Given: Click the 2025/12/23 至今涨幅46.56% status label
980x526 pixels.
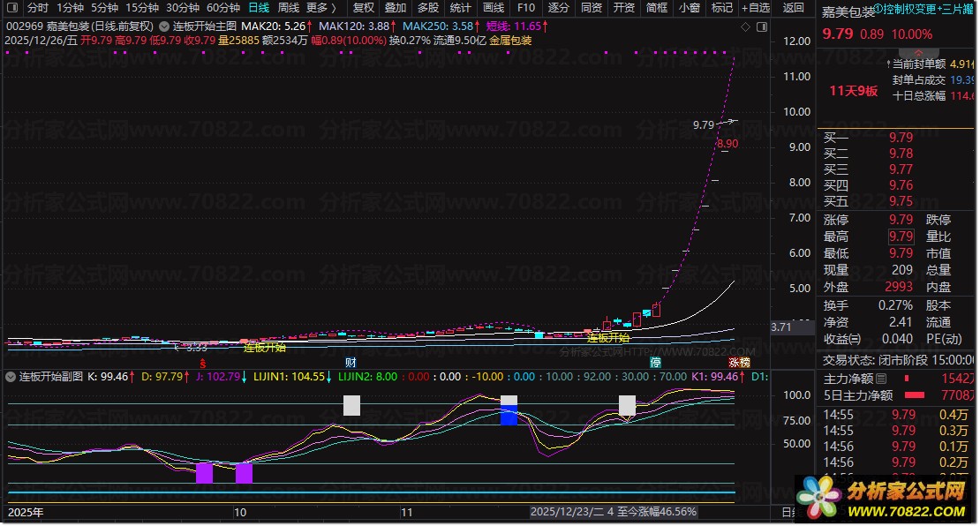Looking at the screenshot, I should 613,512.
